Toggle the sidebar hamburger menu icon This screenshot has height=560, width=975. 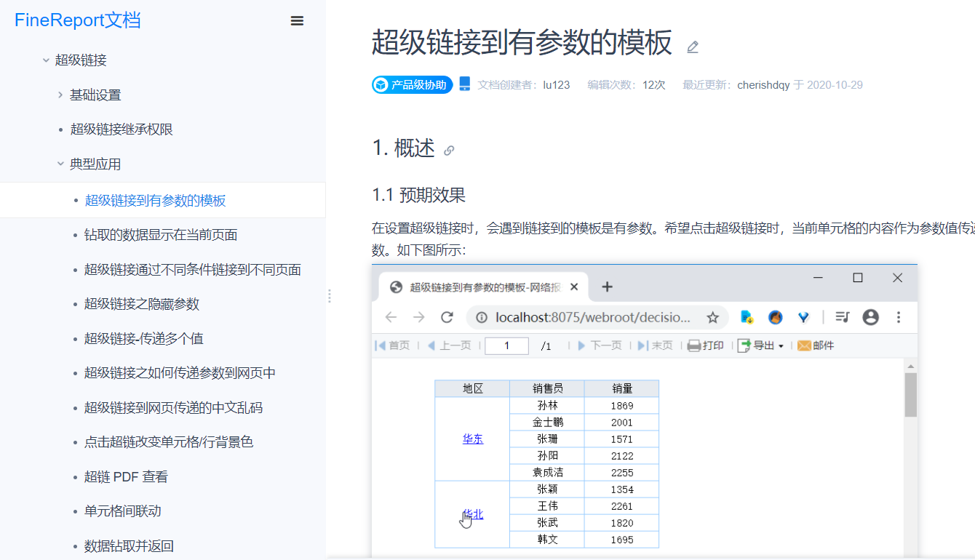297,21
